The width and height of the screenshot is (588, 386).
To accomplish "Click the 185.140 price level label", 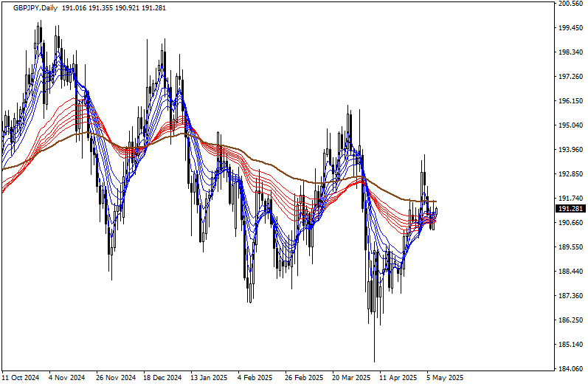I will click(570, 345).
